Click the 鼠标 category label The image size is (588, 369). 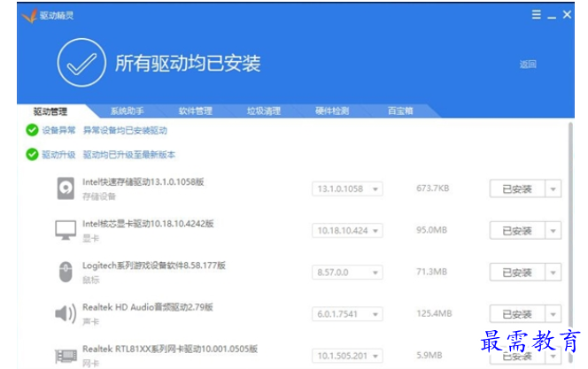point(90,280)
